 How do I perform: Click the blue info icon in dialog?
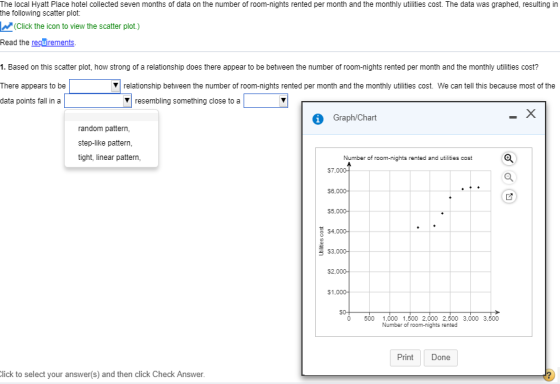[x=318, y=119]
